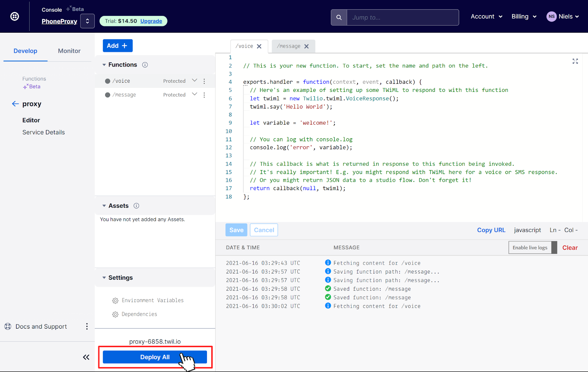The height and width of the screenshot is (372, 588).
Task: Click the Twilio logo icon
Action: 15,16
